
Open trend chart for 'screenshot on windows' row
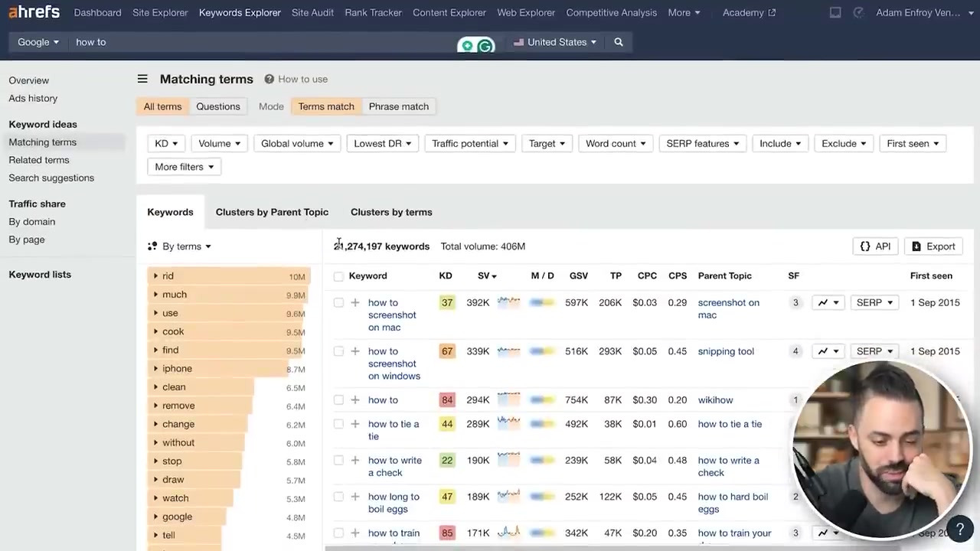coord(828,351)
